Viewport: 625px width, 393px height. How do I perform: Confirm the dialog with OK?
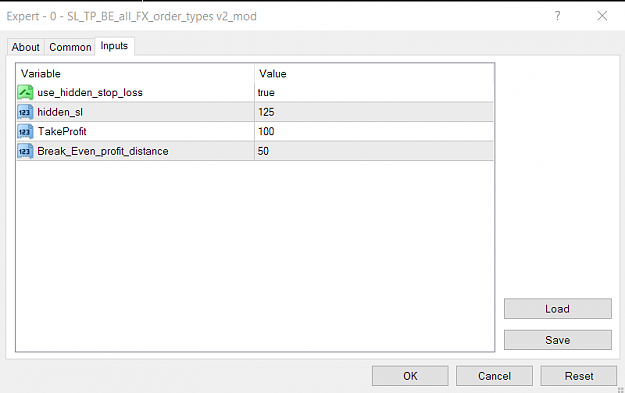(x=410, y=376)
